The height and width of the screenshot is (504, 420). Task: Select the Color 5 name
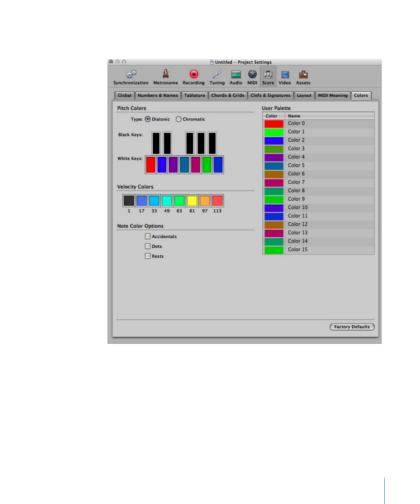(x=296, y=165)
